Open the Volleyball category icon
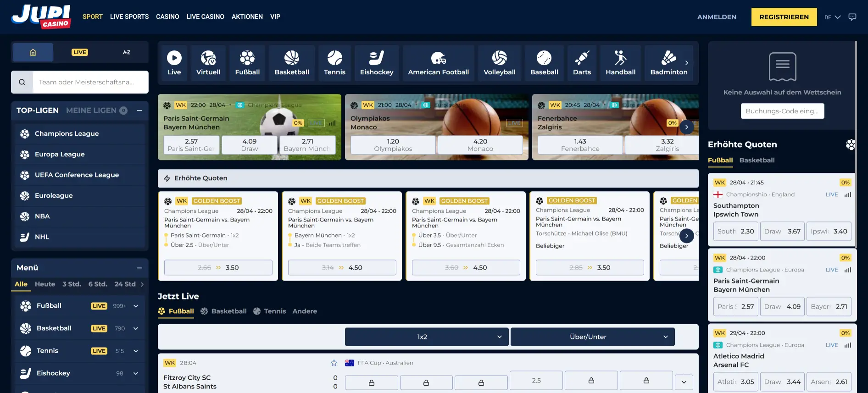 [x=500, y=63]
